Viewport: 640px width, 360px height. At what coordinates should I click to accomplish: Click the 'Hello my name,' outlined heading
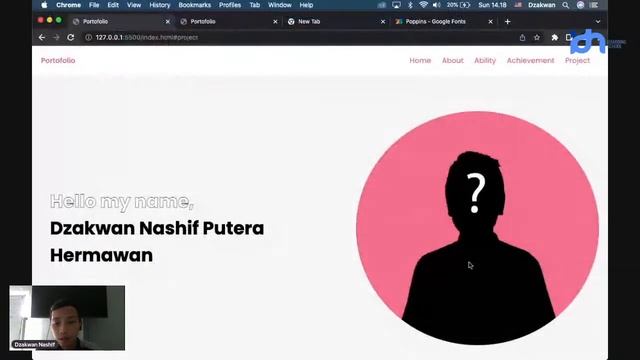122,201
